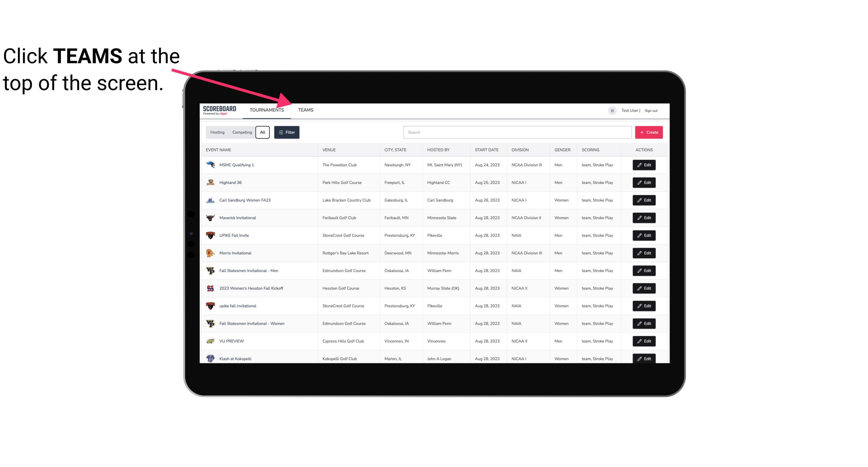Viewport: 868px width, 467px height.
Task: Toggle the Competing filter button
Action: click(241, 132)
